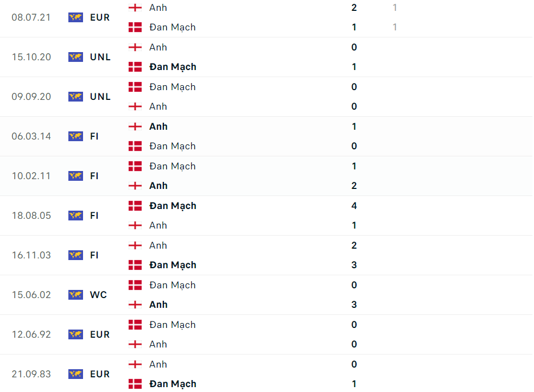Click the England flag in the 10.02.11 match
The width and height of the screenshot is (534, 392).
pos(135,186)
